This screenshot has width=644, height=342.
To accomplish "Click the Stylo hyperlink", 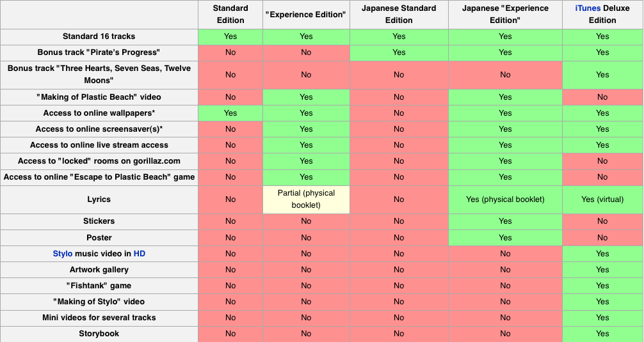I will click(x=62, y=254).
